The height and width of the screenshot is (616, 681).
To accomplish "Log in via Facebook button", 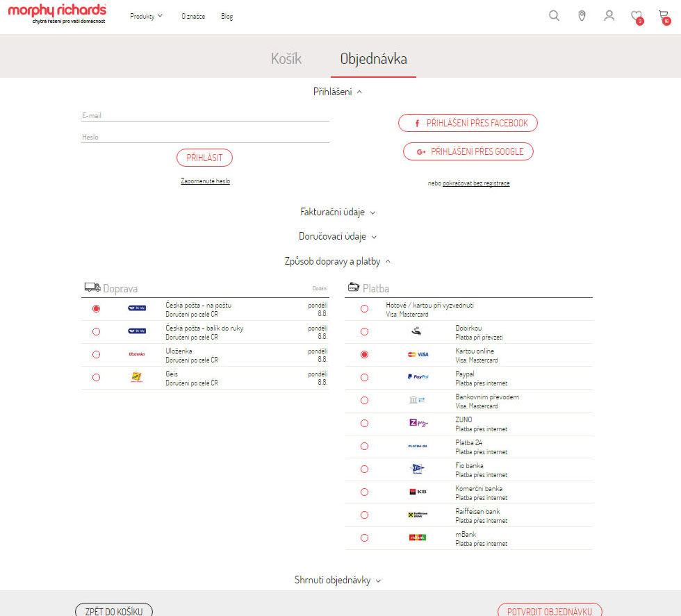I will pos(468,123).
